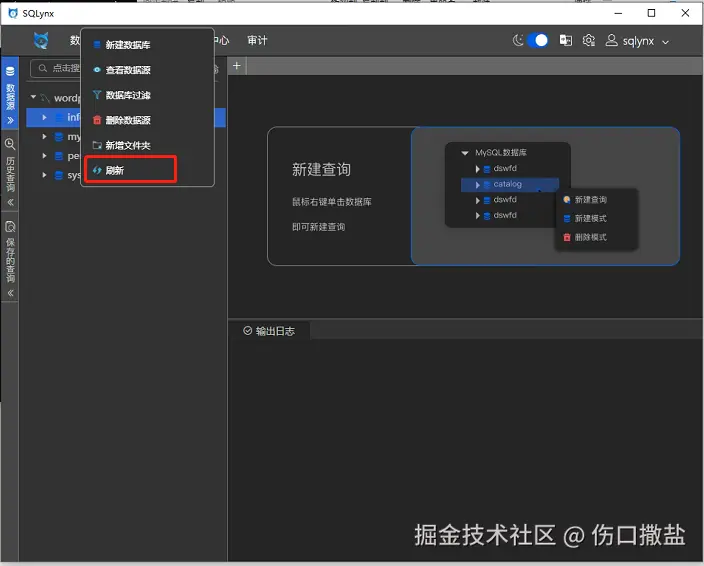Screen dimensions: 704x566
Task: Expand the pe database node
Action: click(x=44, y=156)
